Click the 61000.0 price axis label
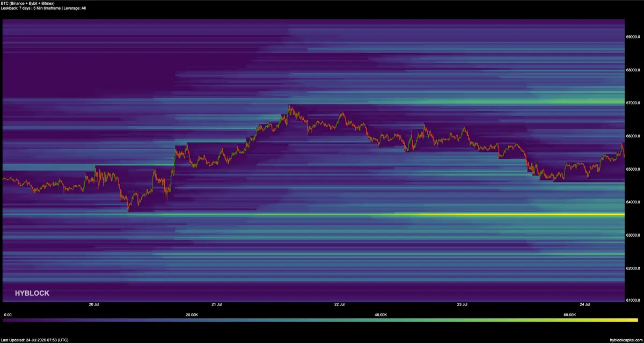 634,301
